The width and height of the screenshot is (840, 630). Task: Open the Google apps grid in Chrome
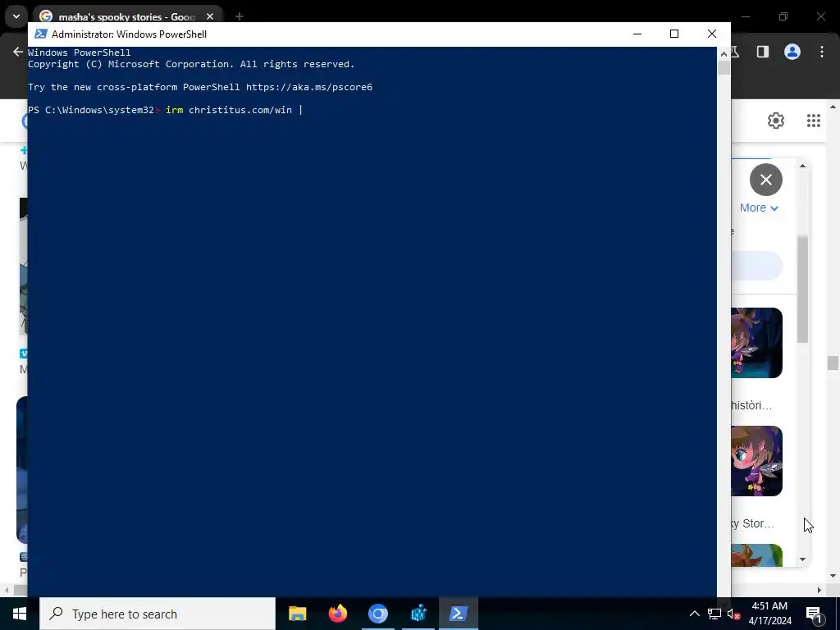(813, 121)
